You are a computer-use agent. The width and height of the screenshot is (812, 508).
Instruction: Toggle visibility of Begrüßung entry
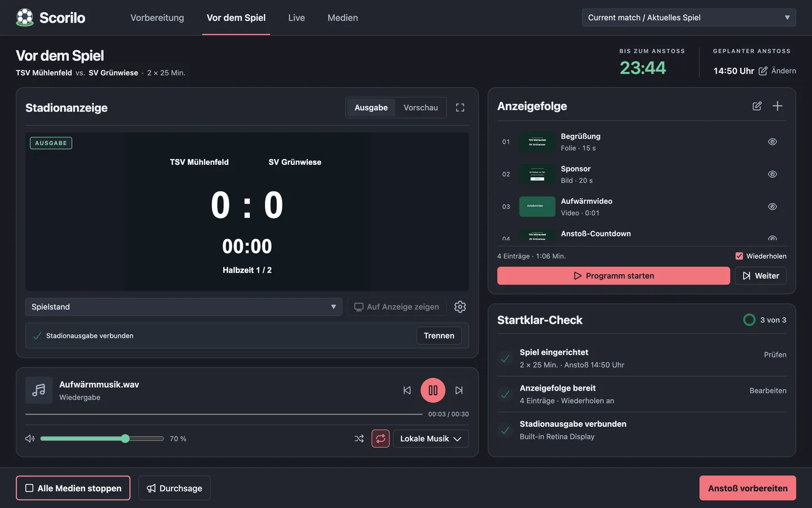[x=773, y=142]
